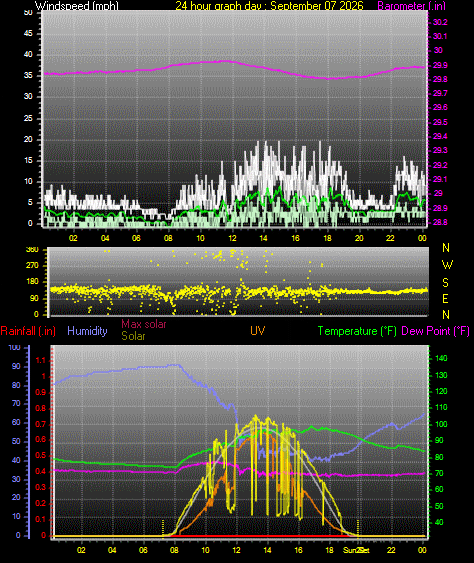This screenshot has height=563, width=474.
Task: Select the "06" hour label under humidity chart
Action: 143,550
